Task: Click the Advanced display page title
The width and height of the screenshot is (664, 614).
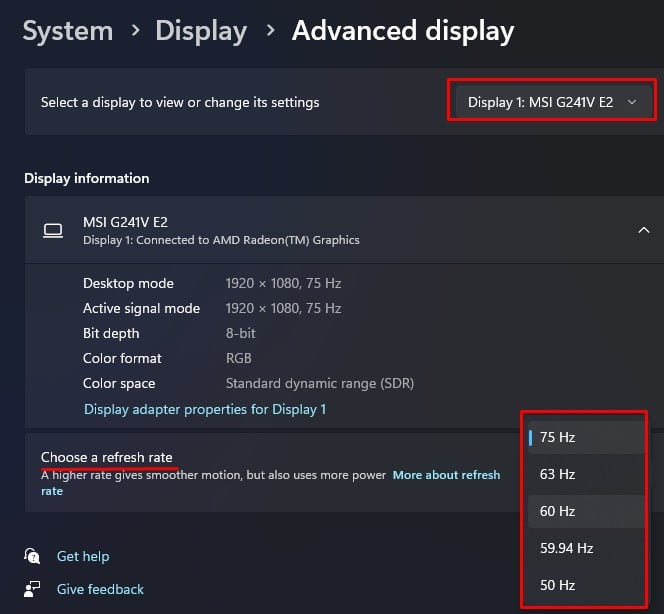Action: pos(403,32)
